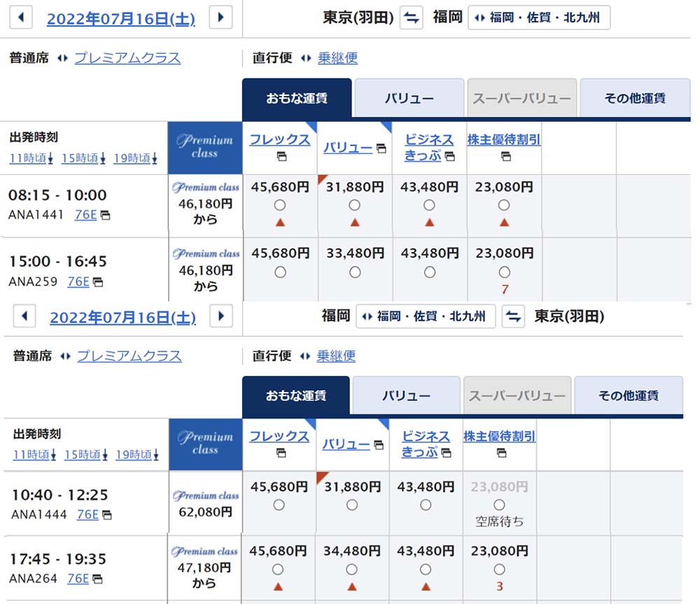Screen dimensions: 700x604
Task: Switch to outbound バリュー fare tab
Action: coord(409,98)
